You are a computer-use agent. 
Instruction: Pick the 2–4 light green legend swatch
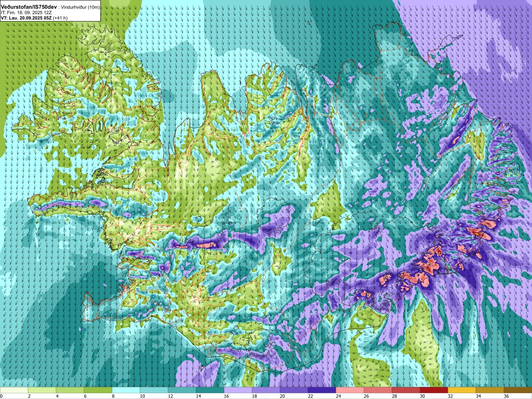click(x=42, y=390)
